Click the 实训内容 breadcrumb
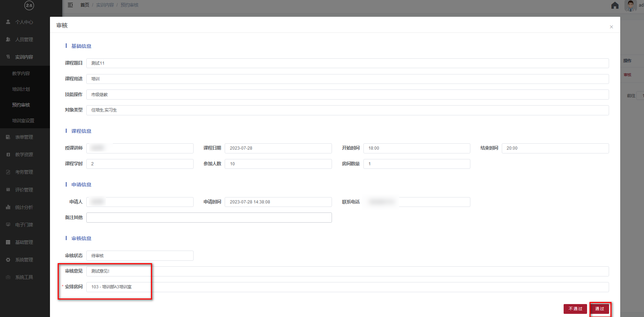Viewport: 644px width, 317px height. coord(105,5)
